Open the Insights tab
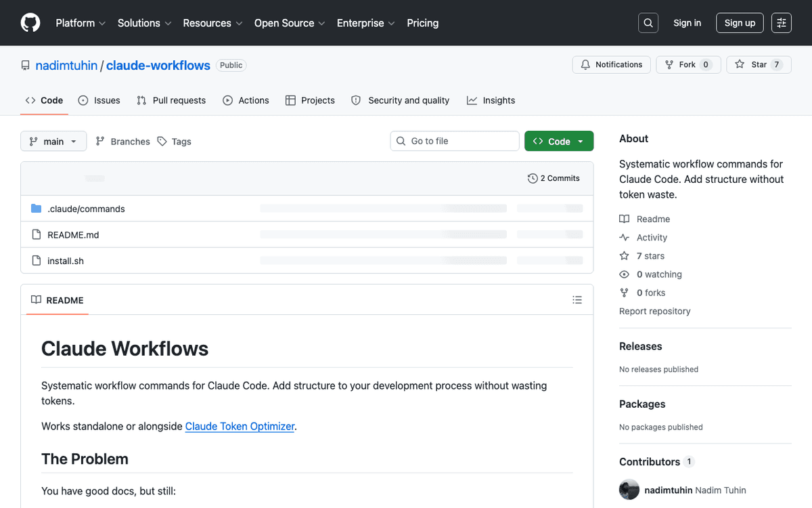This screenshot has height=508, width=812. click(x=491, y=100)
